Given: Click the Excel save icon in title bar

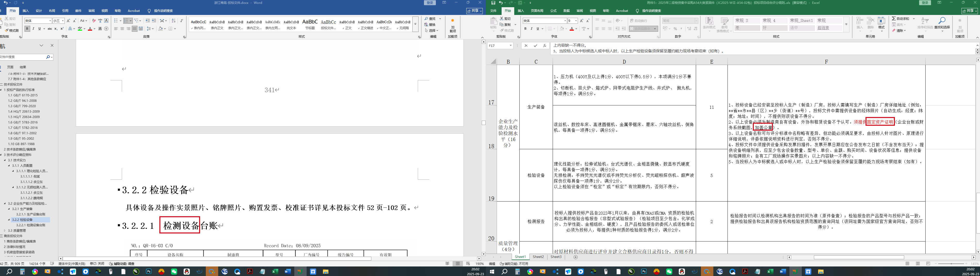Looking at the screenshot, I should tap(493, 3).
